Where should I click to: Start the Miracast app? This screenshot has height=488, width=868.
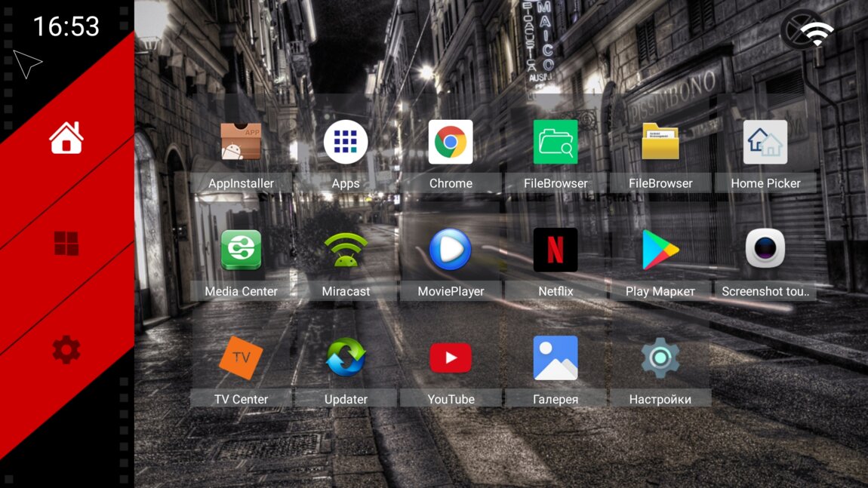click(346, 250)
